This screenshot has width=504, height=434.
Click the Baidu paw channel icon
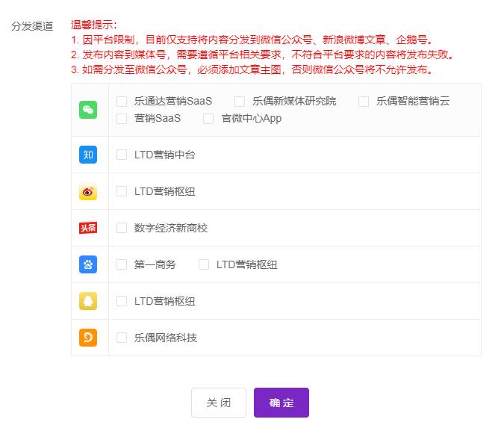(88, 264)
